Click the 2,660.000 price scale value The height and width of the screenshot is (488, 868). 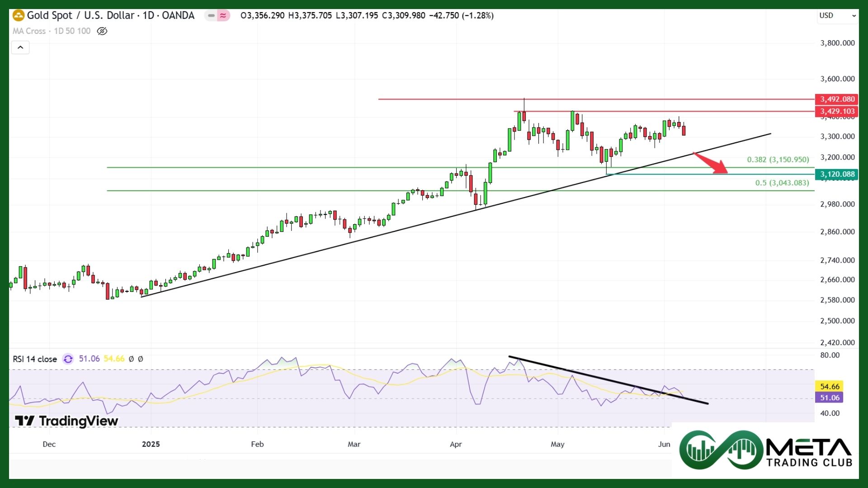pyautogui.click(x=837, y=280)
